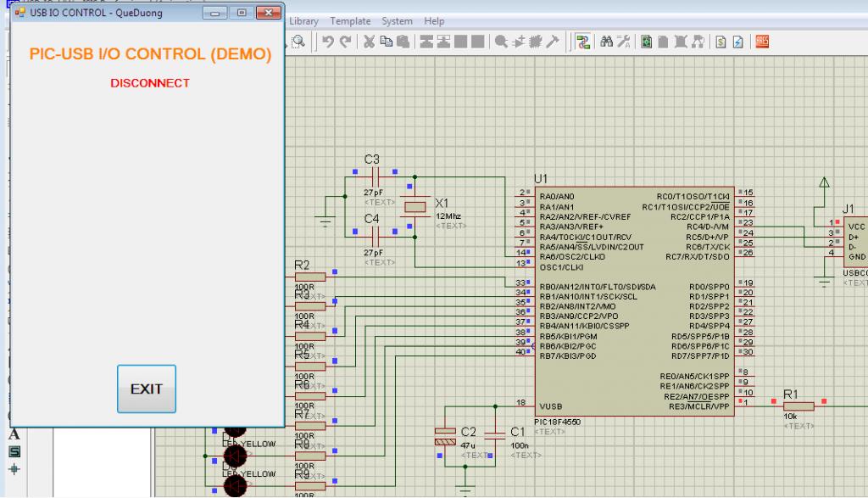Select resistor R2 100R
Image resolution: width=868 pixels, height=498 pixels.
point(310,277)
